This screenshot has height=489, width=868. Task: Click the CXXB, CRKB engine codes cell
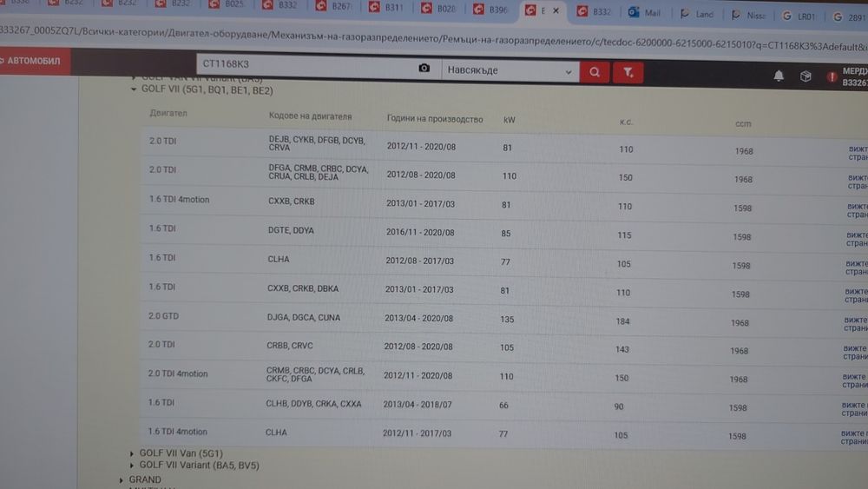click(x=291, y=201)
